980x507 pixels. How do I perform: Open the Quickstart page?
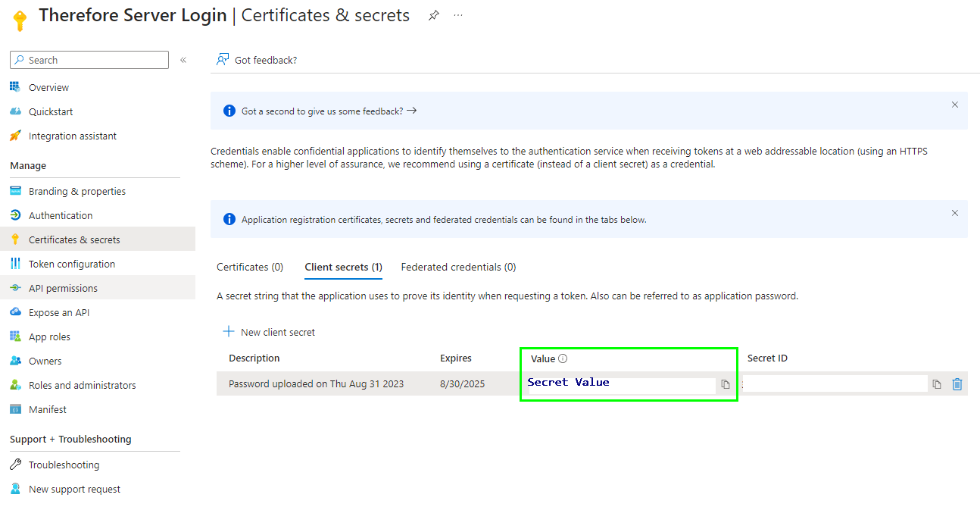(50, 111)
